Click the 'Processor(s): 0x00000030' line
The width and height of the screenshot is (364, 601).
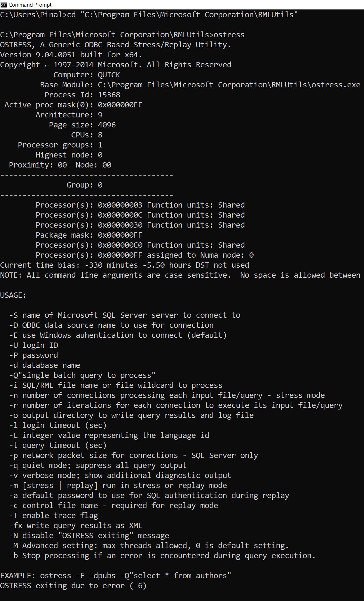click(140, 225)
